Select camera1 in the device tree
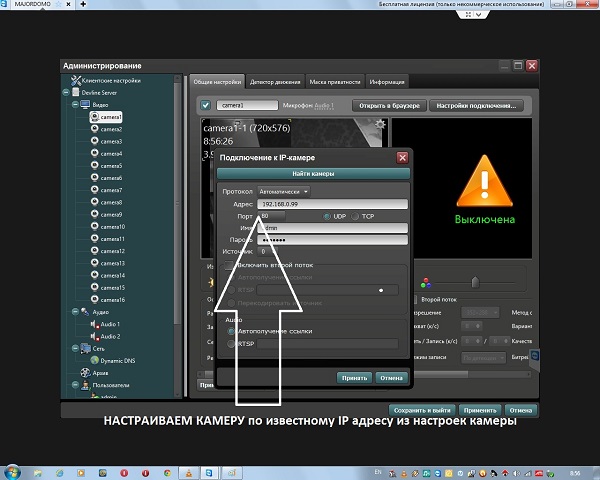 (109, 117)
